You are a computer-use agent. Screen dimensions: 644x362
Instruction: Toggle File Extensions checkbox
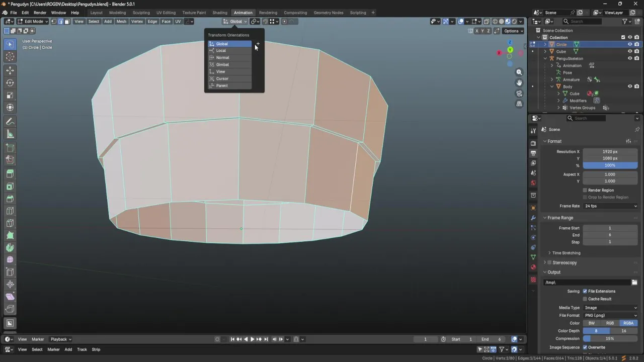[585, 291]
